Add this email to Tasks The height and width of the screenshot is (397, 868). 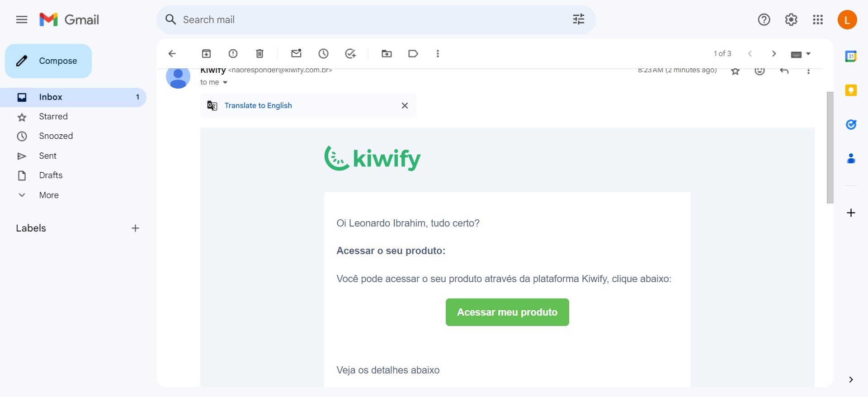click(350, 54)
